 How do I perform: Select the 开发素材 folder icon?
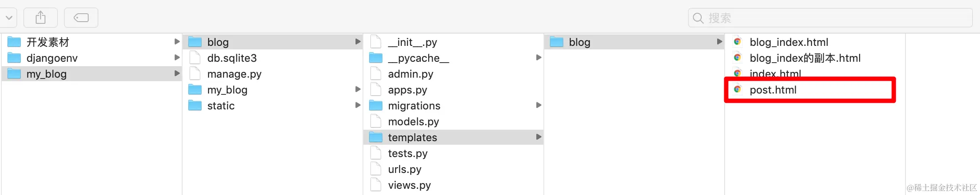pyautogui.click(x=14, y=42)
